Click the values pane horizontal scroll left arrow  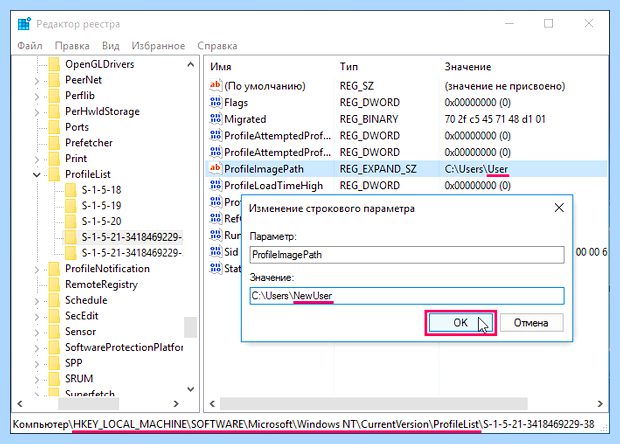coord(212,404)
